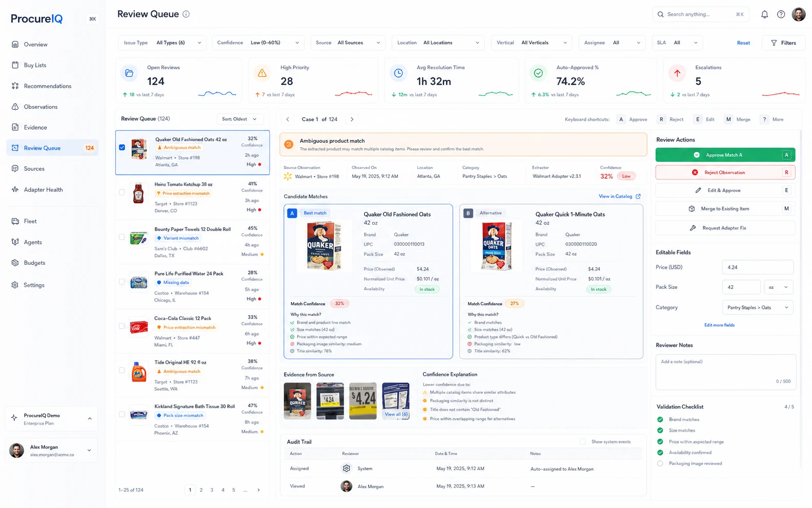This screenshot has width=812, height=508.
Task: Check the Pure Life Purified Water queue item
Action: point(122,282)
